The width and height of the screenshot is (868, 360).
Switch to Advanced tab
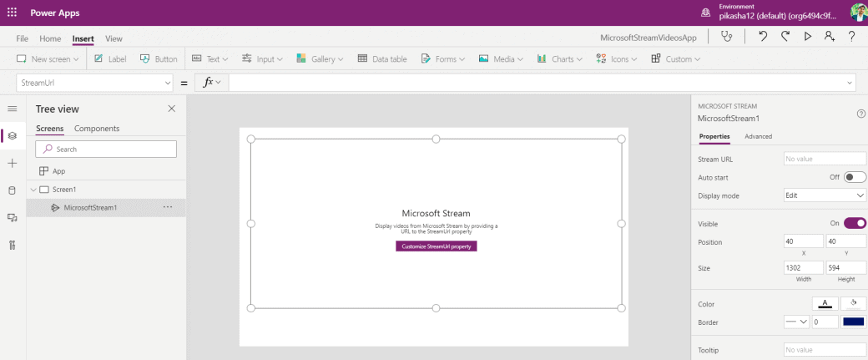point(759,136)
